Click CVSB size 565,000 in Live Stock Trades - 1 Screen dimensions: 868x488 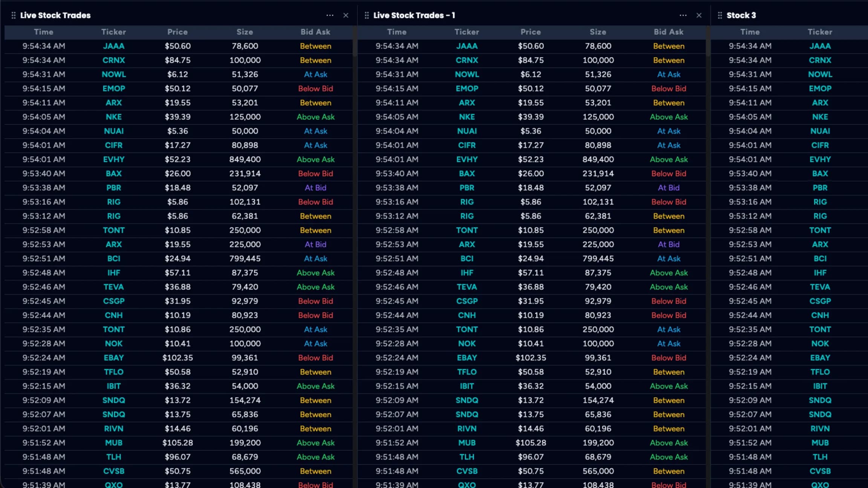(598, 471)
